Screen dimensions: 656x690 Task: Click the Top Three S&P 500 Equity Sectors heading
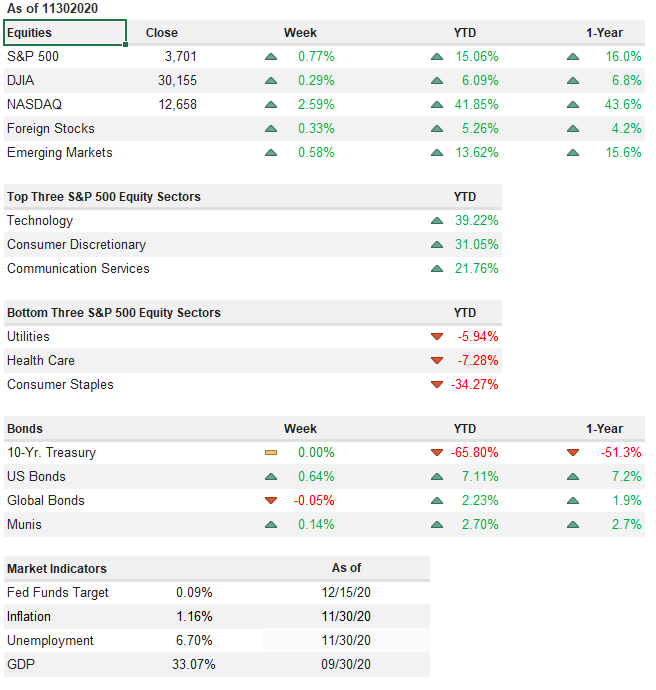[x=104, y=197]
